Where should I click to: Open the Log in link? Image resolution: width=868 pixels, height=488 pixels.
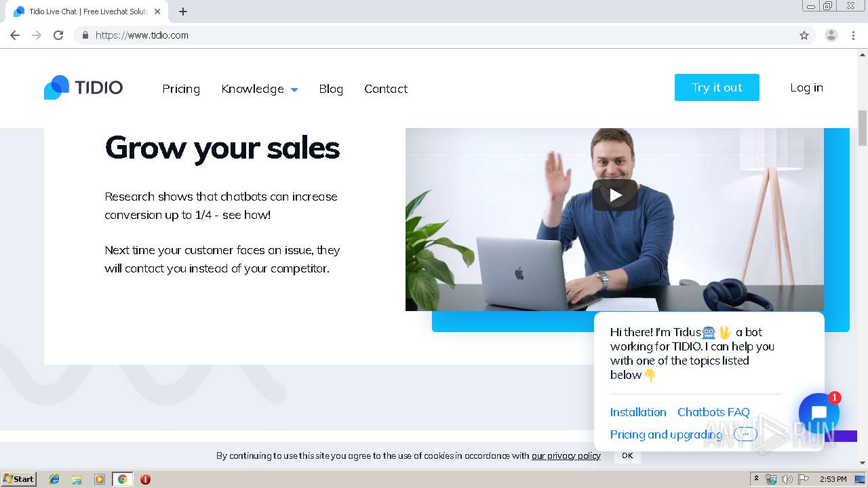coord(806,87)
